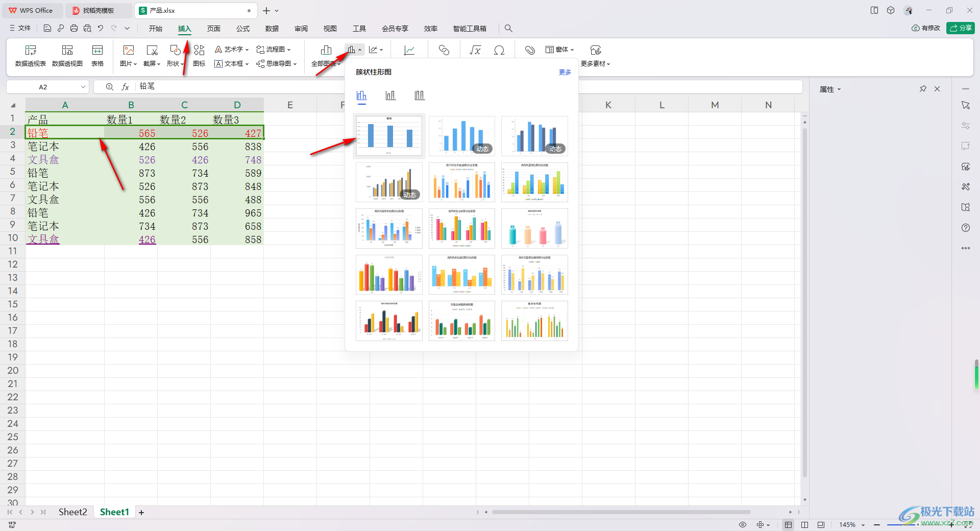Choose the cylinder-style colorful column chart thumbnail
Screen dimensions: 980x531
click(534, 228)
